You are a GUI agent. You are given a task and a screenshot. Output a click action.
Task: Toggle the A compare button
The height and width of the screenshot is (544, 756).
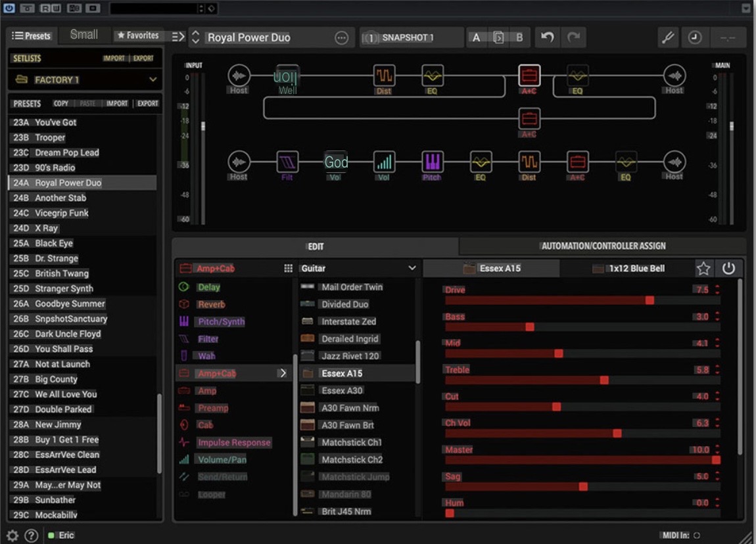point(477,37)
